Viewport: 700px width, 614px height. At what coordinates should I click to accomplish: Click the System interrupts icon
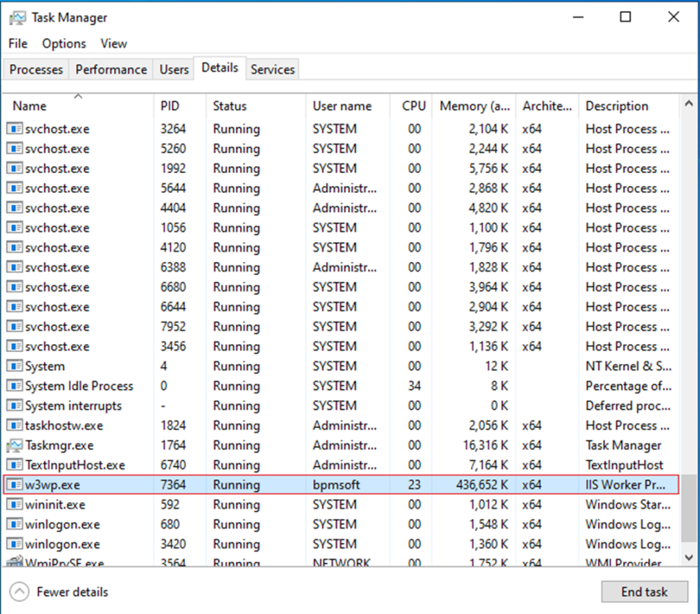click(x=14, y=405)
